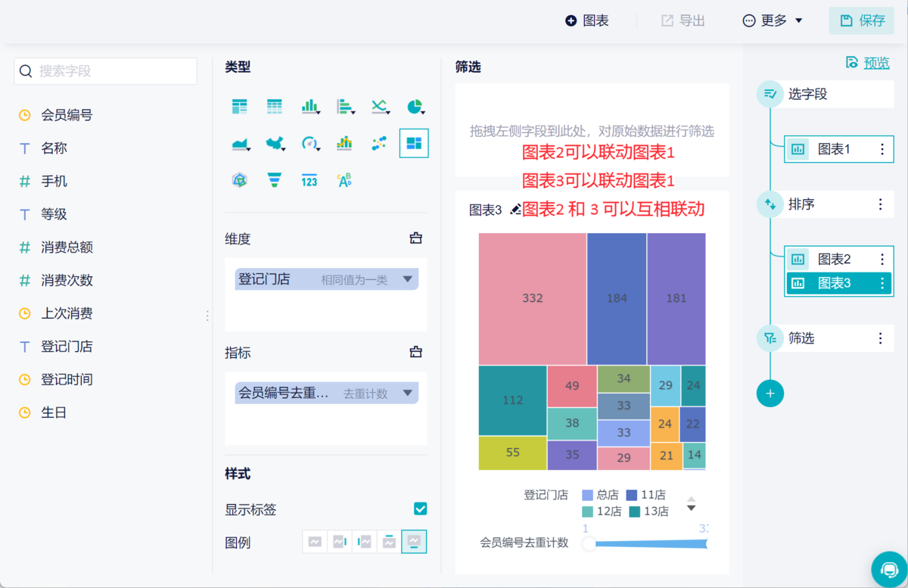Set legend position to left
Image resolution: width=908 pixels, height=588 pixels.
click(x=364, y=541)
